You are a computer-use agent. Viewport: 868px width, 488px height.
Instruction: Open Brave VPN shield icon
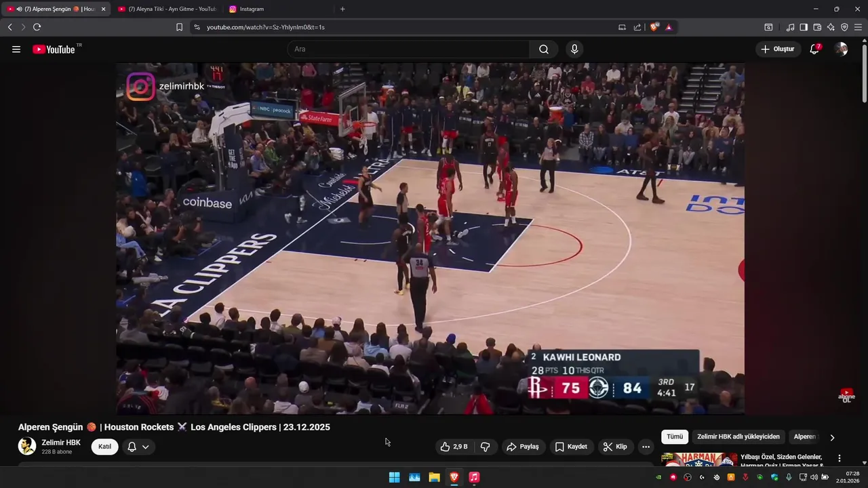(844, 27)
